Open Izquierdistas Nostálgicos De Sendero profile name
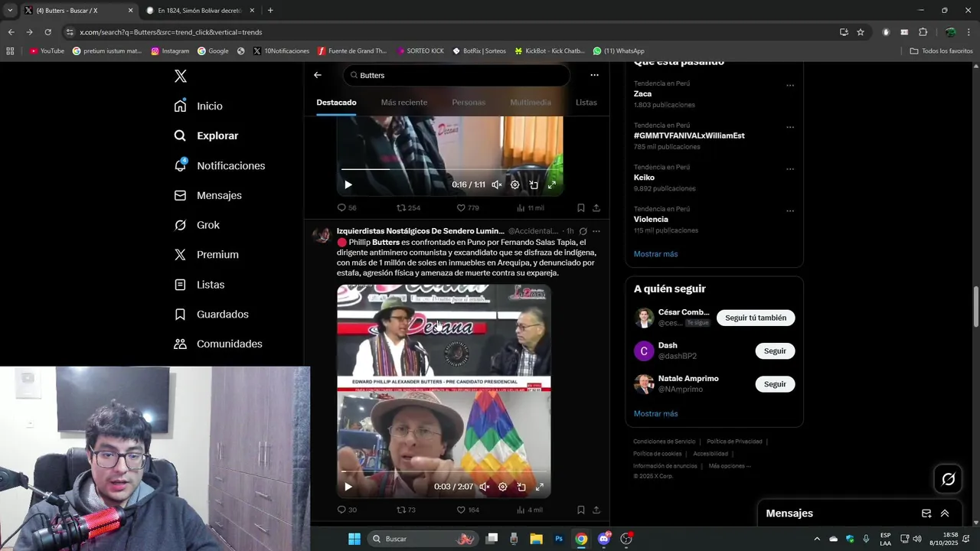Viewport: 980px width, 551px height. coord(420,231)
